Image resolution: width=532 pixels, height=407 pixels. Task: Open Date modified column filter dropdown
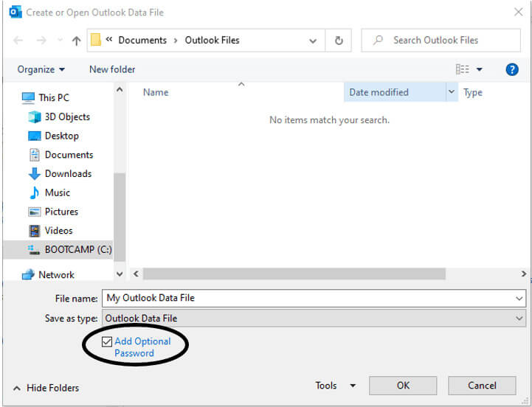coord(452,92)
